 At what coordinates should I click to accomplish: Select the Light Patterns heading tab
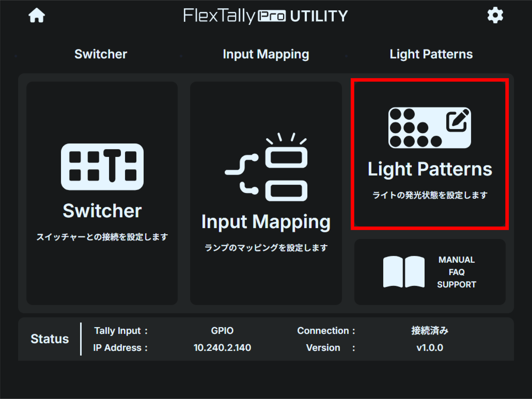click(x=431, y=54)
